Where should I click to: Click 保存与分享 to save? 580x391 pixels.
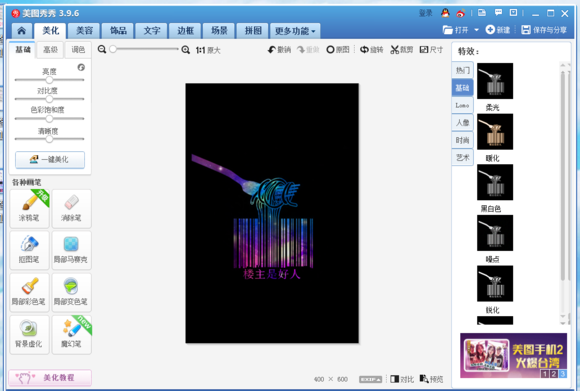(544, 30)
